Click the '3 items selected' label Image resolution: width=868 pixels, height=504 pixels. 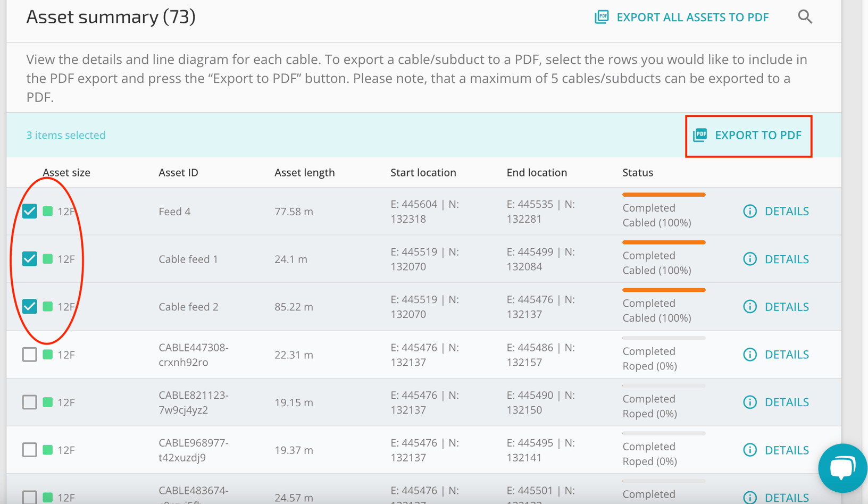click(x=66, y=135)
